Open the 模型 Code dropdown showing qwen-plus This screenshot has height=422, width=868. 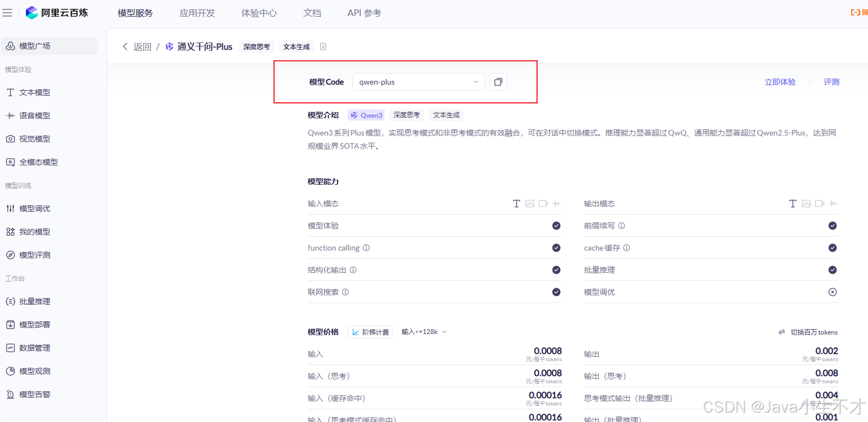(419, 82)
